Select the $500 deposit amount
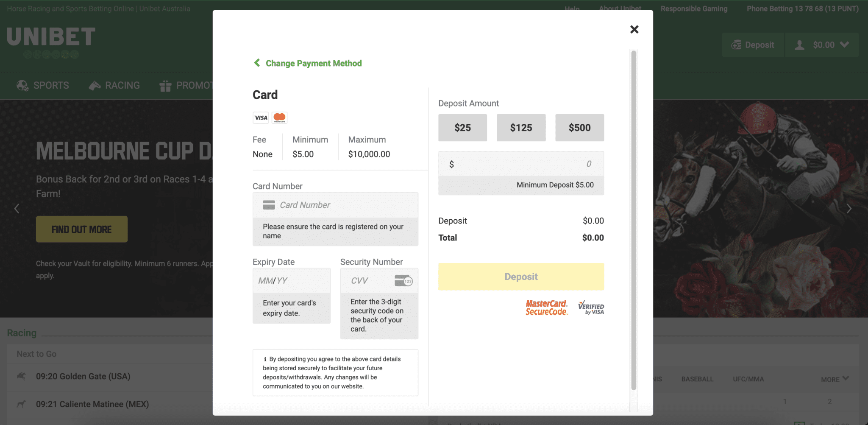The height and width of the screenshot is (425, 868). click(579, 128)
